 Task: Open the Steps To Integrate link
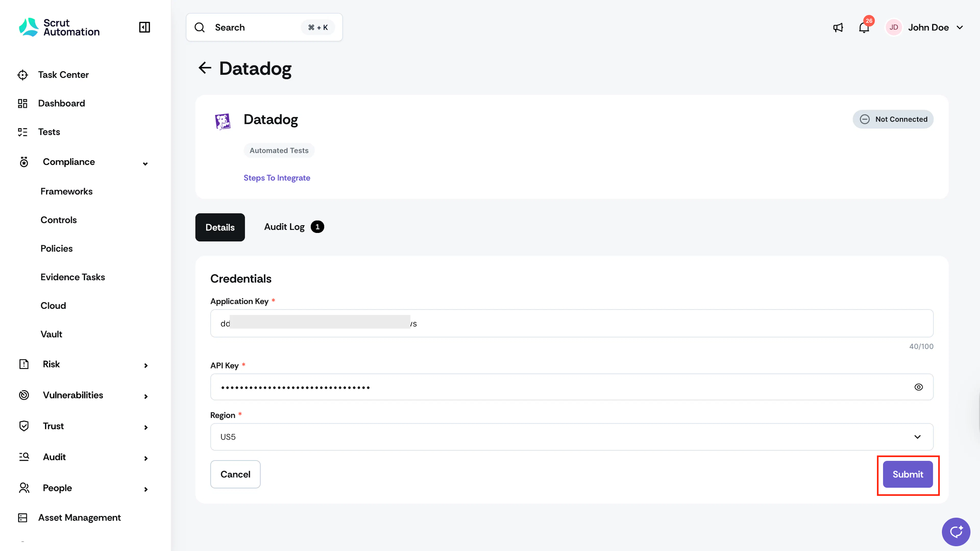tap(277, 178)
